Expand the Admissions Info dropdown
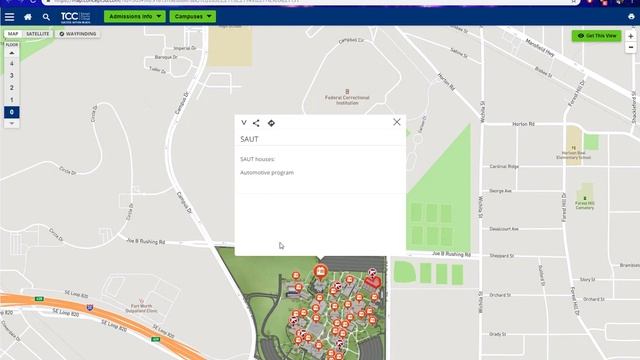Image resolution: width=640 pixels, height=360 pixels. (135, 16)
